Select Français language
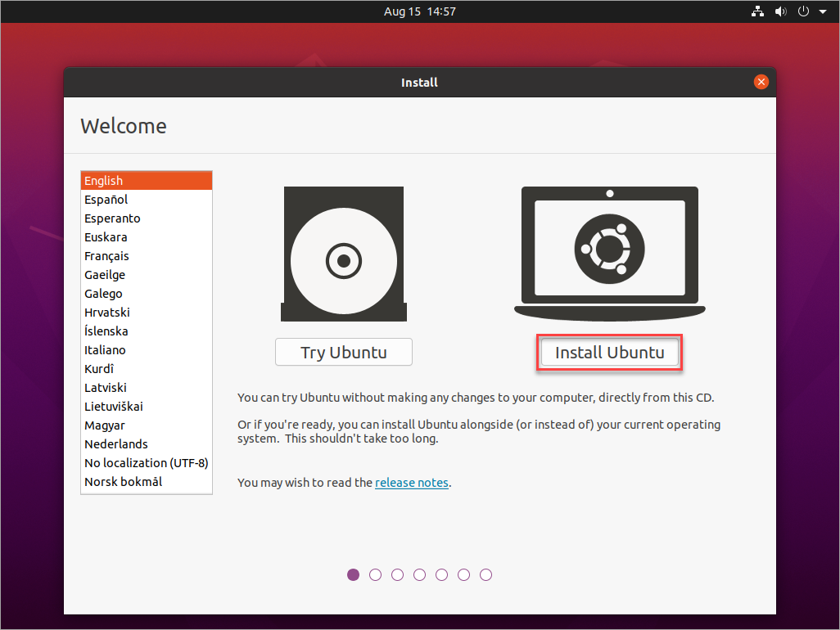840x630 pixels. point(147,256)
